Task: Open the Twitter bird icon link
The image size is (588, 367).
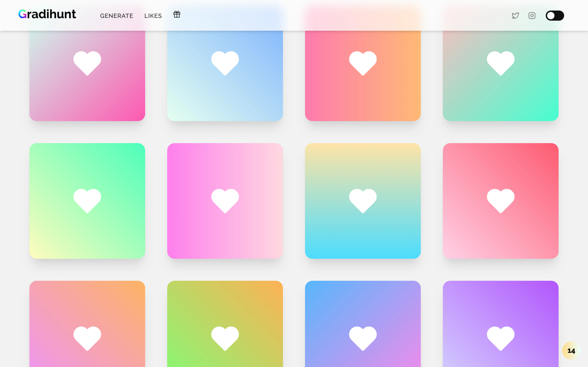Action: (515, 16)
